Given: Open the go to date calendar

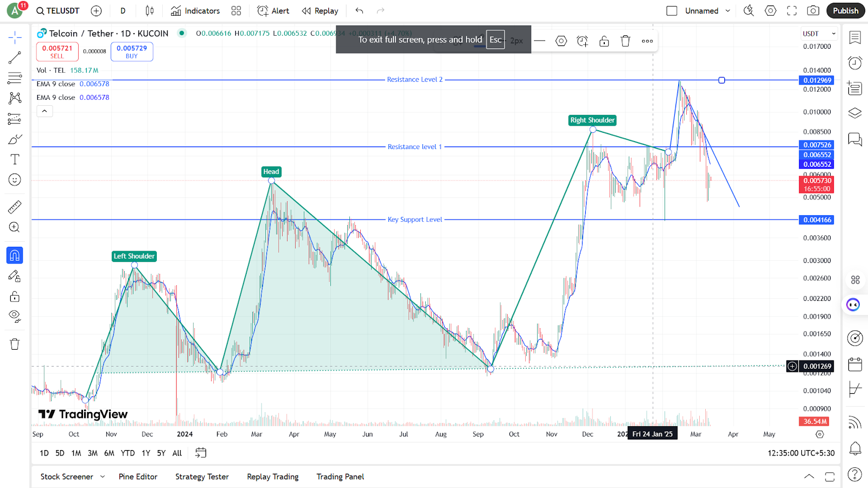Looking at the screenshot, I should (201, 453).
